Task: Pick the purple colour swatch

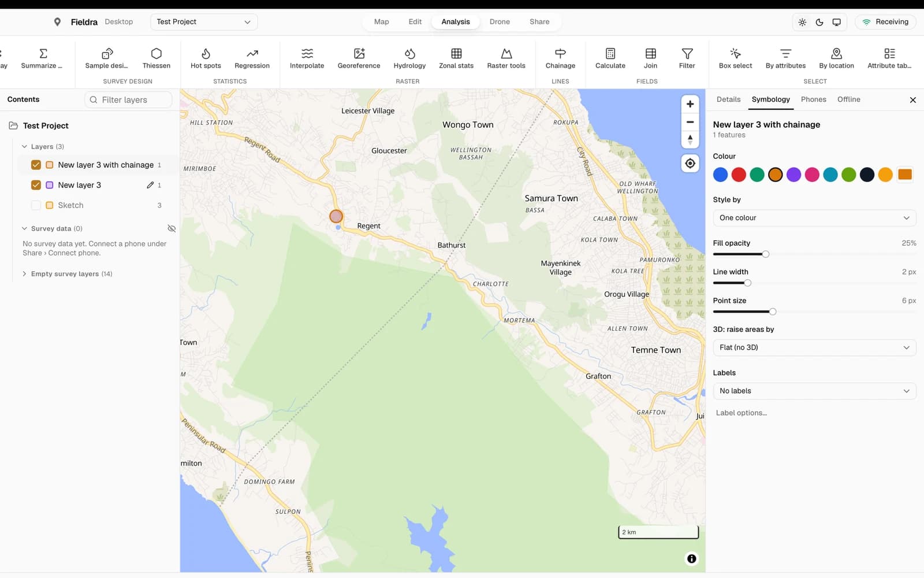Action: click(x=793, y=175)
